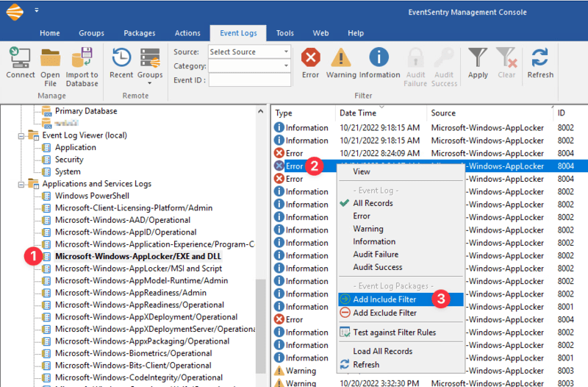The width and height of the screenshot is (588, 387).
Task: Click the first Information row icon at 9:18:15 AM
Action: (x=279, y=128)
